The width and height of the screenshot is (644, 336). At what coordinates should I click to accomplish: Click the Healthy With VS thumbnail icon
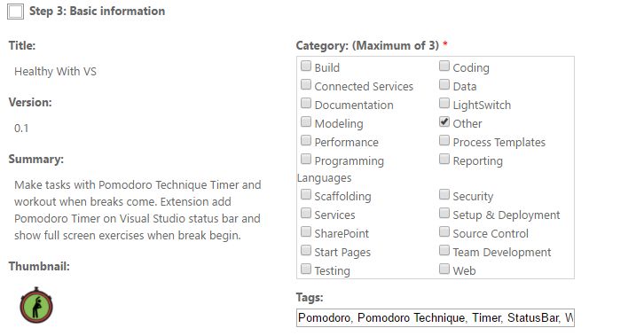[x=36, y=305]
